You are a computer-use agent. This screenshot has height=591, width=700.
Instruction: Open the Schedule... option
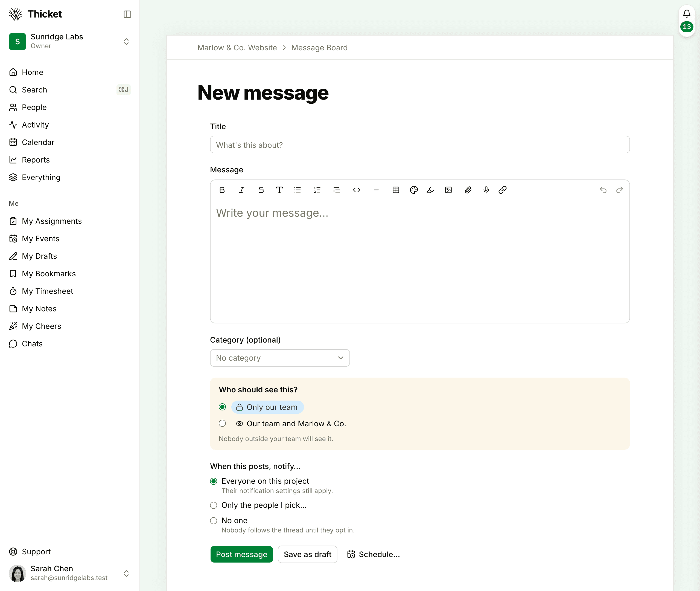373,554
